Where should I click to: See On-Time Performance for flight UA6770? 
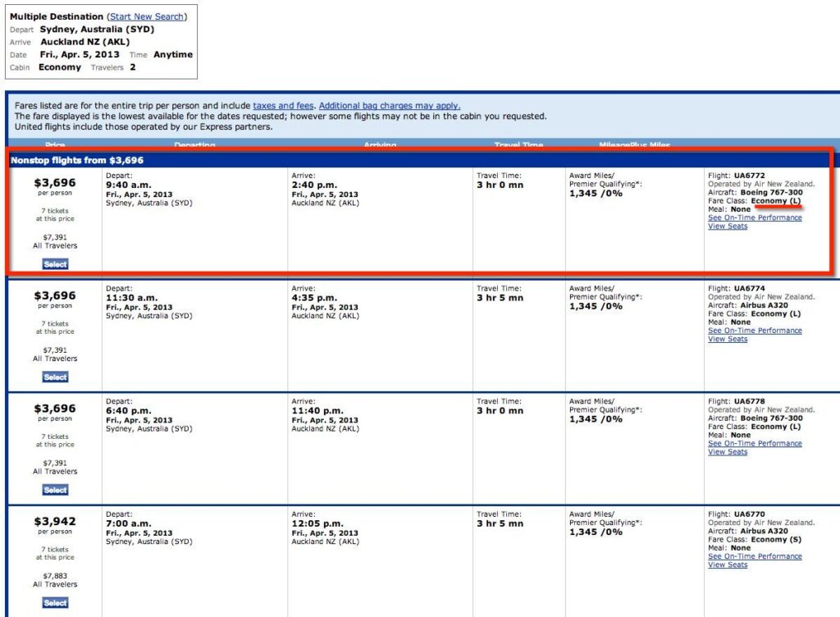click(x=755, y=556)
